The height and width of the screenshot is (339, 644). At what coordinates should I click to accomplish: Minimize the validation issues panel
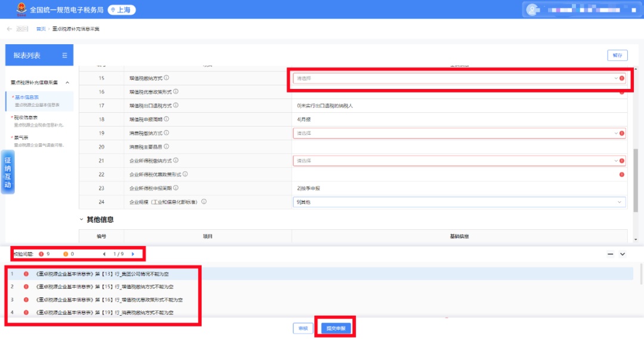tap(610, 254)
